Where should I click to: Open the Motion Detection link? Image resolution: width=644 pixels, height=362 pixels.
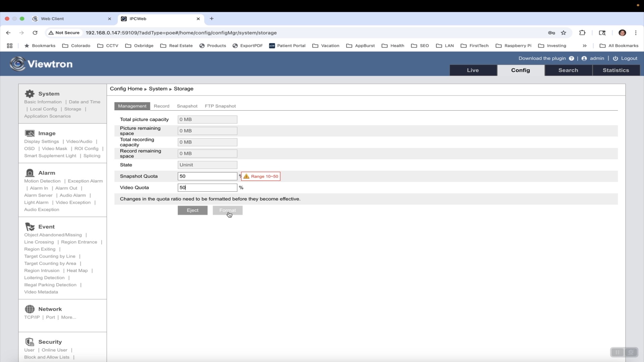click(42, 181)
